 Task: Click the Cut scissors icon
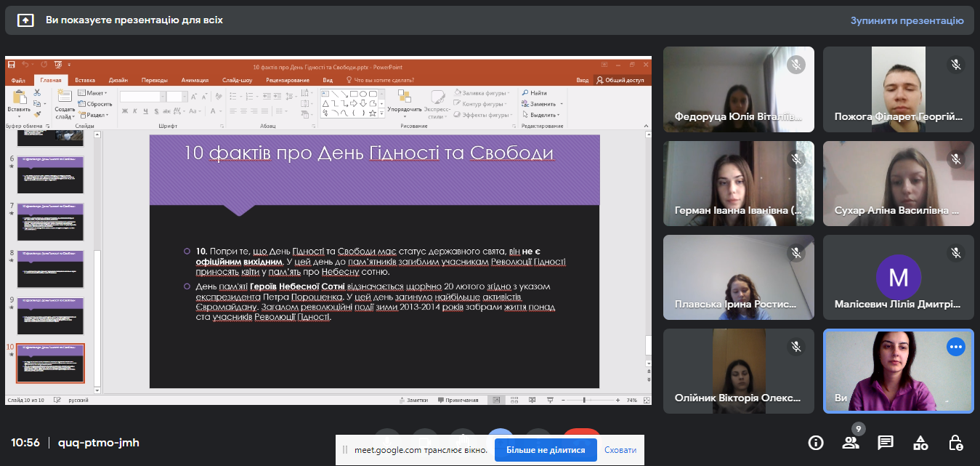click(x=37, y=92)
